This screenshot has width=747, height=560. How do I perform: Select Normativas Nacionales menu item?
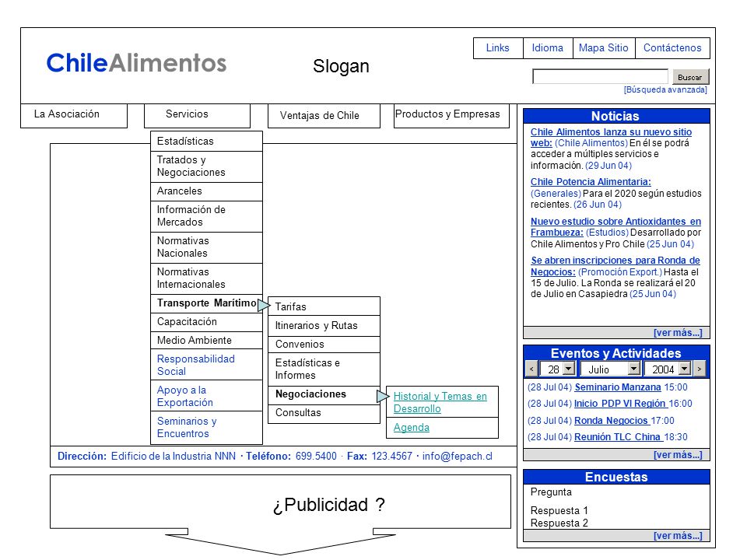point(206,247)
